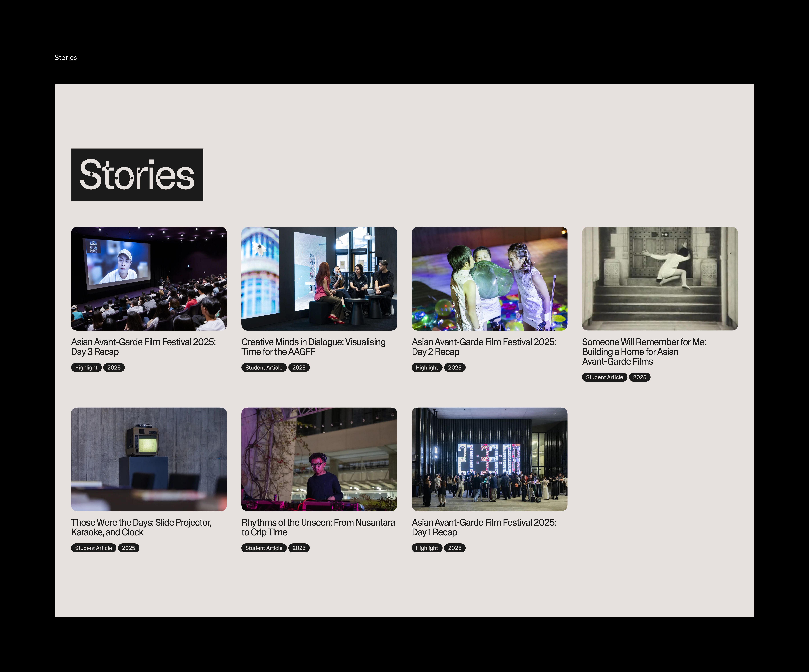Image resolution: width=809 pixels, height=672 pixels.
Task: Select the Student Article tag under Someone Will Remember
Action: pyautogui.click(x=604, y=377)
